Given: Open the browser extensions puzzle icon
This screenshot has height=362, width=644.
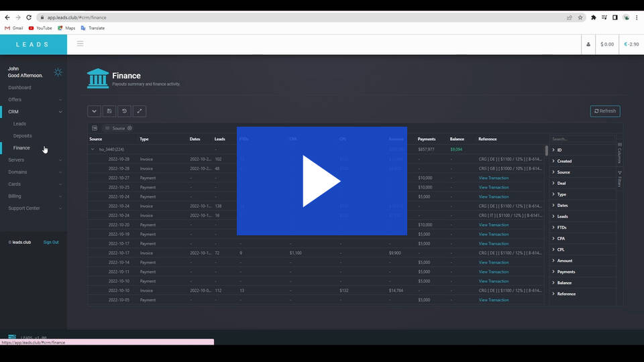Looking at the screenshot, I should 593,17.
